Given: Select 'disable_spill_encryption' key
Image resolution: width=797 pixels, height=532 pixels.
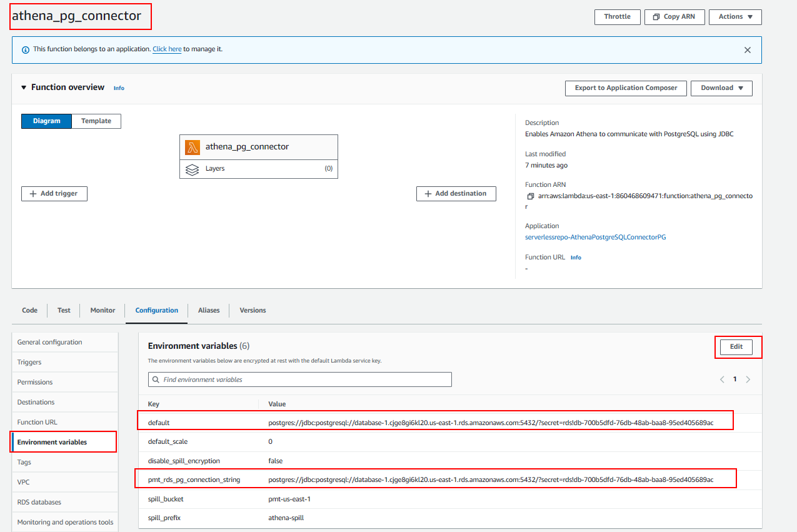Looking at the screenshot, I should coord(184,461).
